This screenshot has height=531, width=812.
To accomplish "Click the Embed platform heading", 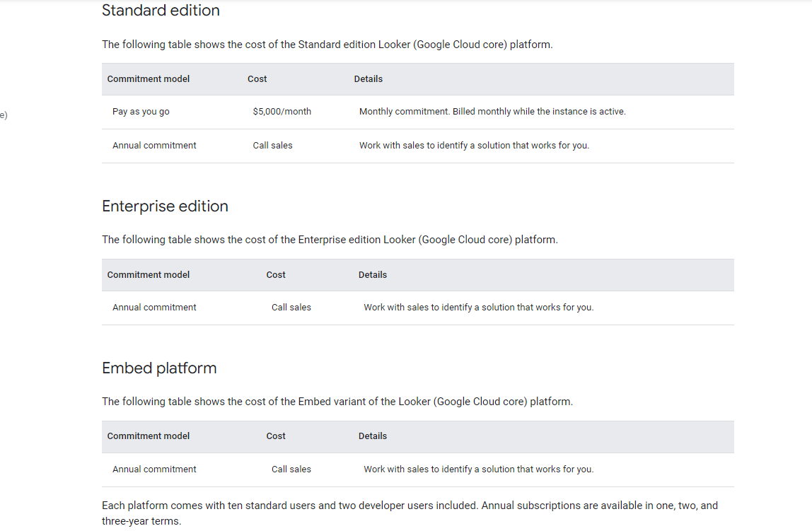I will coord(159,368).
